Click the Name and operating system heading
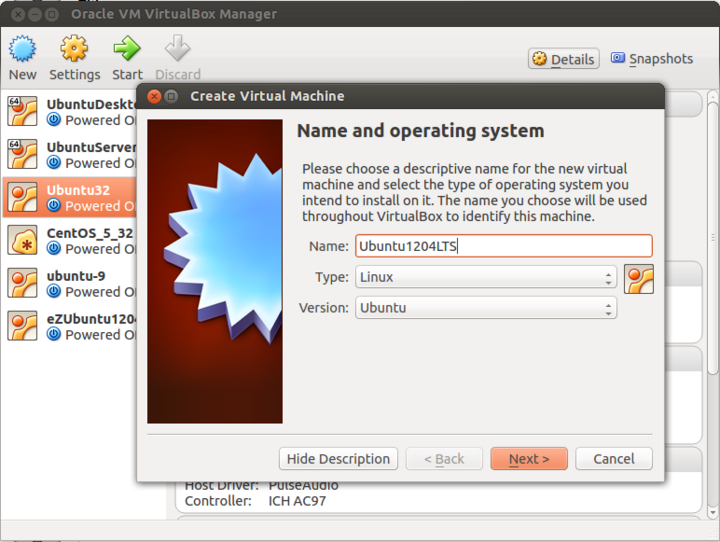Screen dimensions: 720x542 pyautogui.click(x=421, y=131)
